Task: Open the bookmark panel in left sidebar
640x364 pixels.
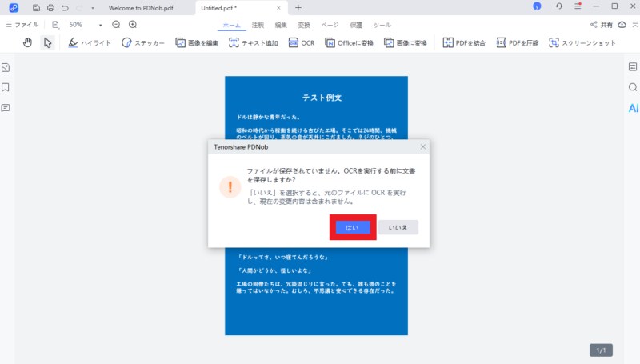Action: [x=6, y=87]
